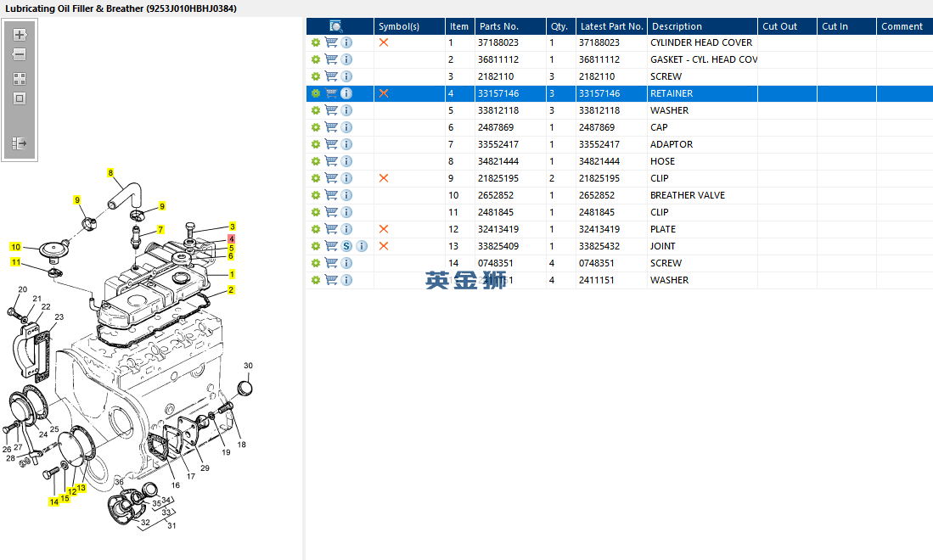Click X symbol on CYLINDER HEAD COVER row
The image size is (933, 560).
(x=384, y=42)
